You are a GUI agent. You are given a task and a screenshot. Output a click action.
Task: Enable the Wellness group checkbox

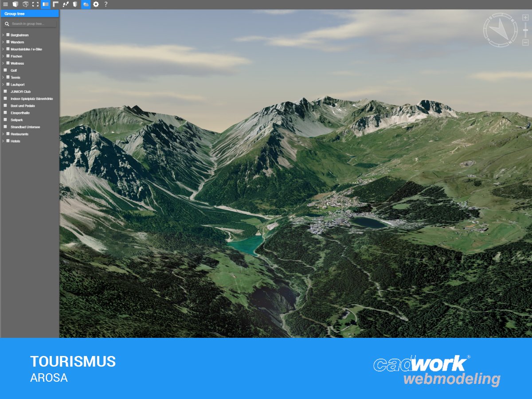click(x=8, y=63)
